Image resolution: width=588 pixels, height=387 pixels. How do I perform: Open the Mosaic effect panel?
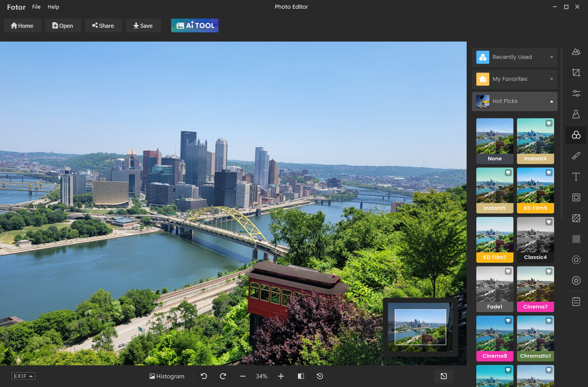(x=576, y=239)
